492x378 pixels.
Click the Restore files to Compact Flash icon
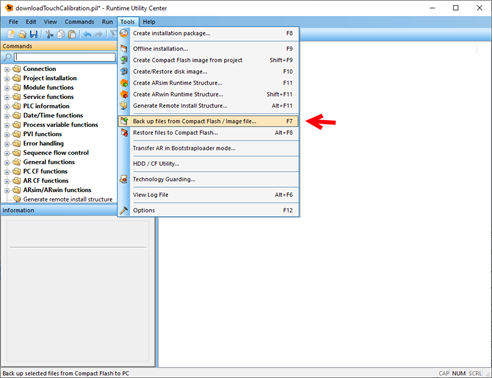(124, 133)
